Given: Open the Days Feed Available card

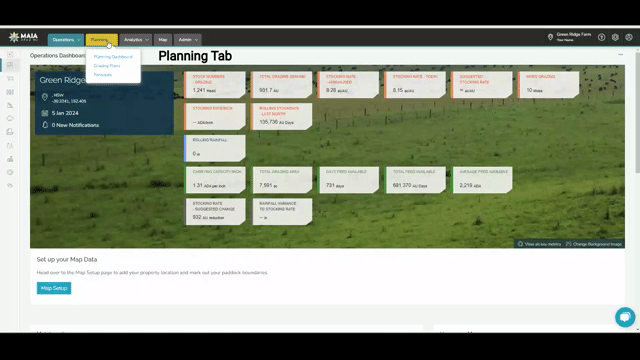Looking at the screenshot, I should coord(349,180).
